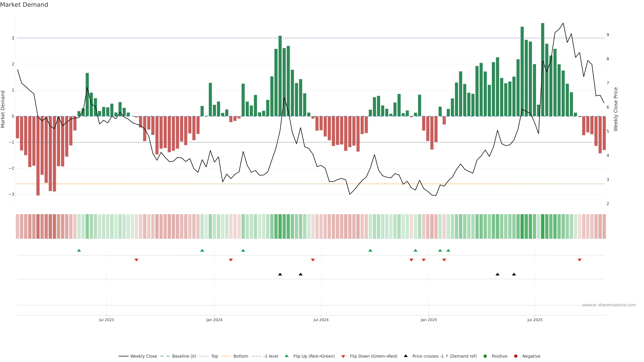Click the rightmost black price-cross triangle marker
The height and width of the screenshot is (362, 644).
[x=514, y=274]
